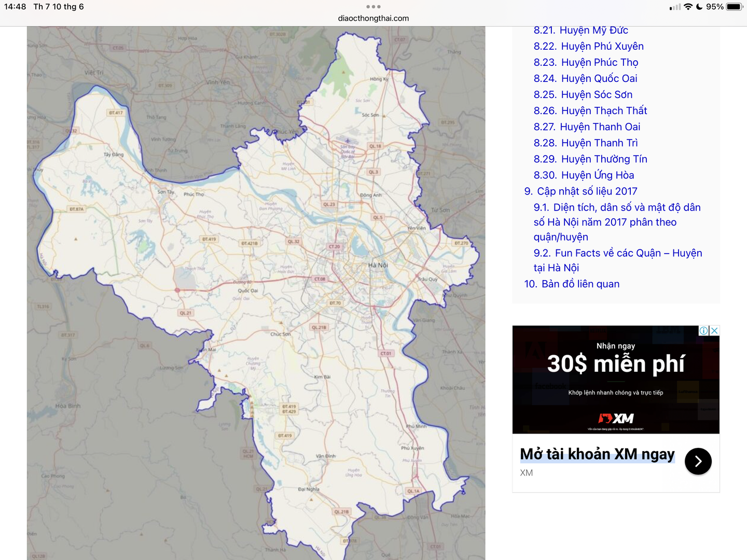This screenshot has width=747, height=560.
Task: Navigate to Huyện Thạch Thất section
Action: tap(590, 110)
